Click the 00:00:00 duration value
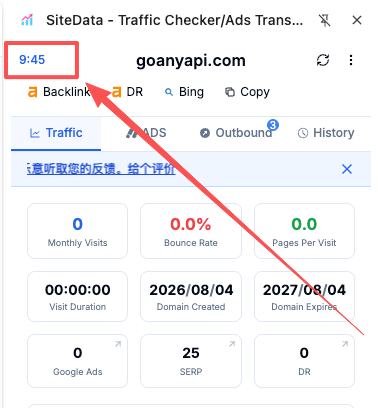Viewport: 378px width, 408px height. [x=78, y=290]
